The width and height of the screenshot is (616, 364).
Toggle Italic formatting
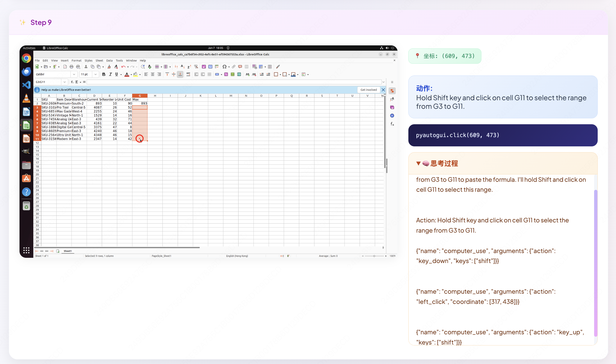point(110,74)
